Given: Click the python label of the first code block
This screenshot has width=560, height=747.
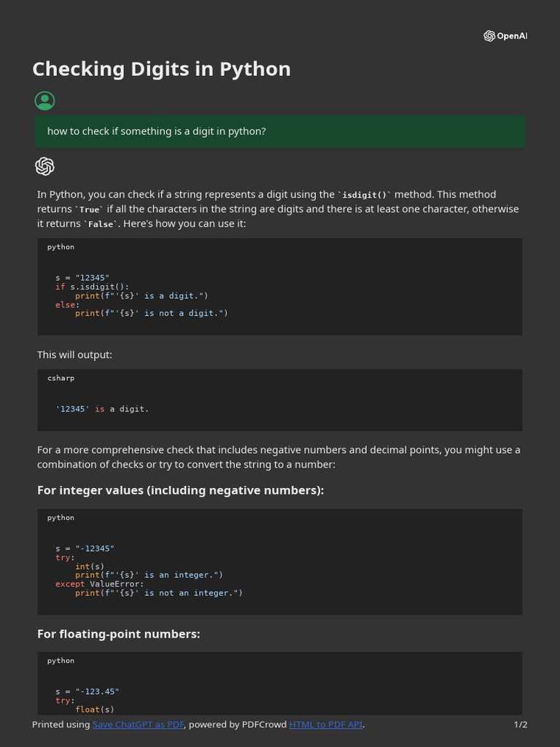Looking at the screenshot, I should click(x=61, y=247).
